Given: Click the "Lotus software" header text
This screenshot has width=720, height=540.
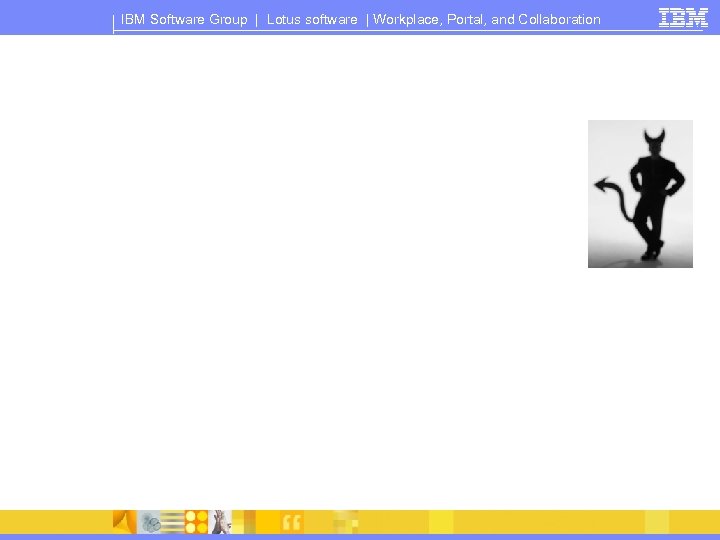Looking at the screenshot, I should (312, 19).
